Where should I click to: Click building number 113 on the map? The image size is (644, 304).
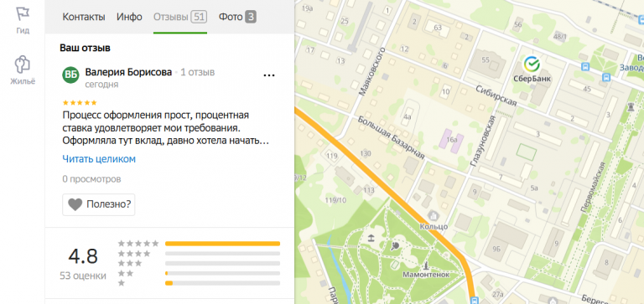[x=369, y=190]
